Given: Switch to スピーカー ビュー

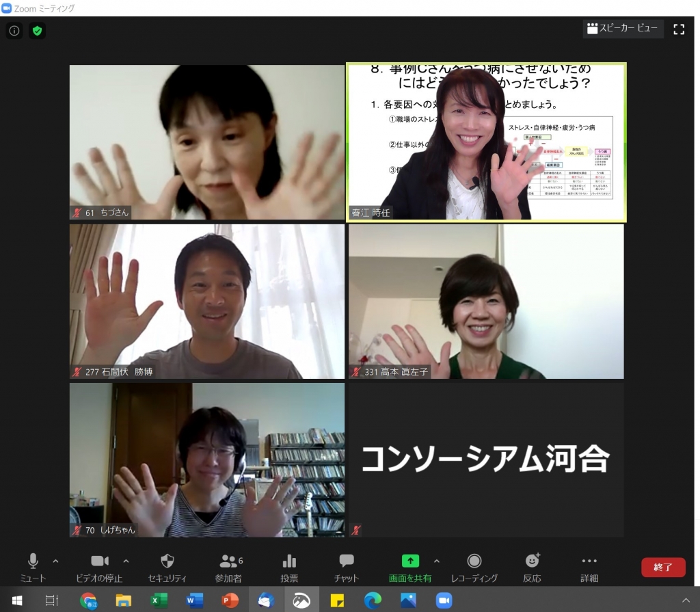Looking at the screenshot, I should coord(623,29).
